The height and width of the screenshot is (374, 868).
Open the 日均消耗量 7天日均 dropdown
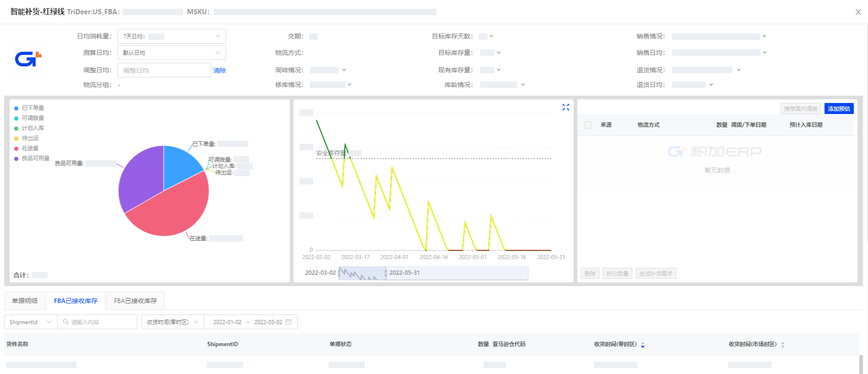pyautogui.click(x=172, y=36)
